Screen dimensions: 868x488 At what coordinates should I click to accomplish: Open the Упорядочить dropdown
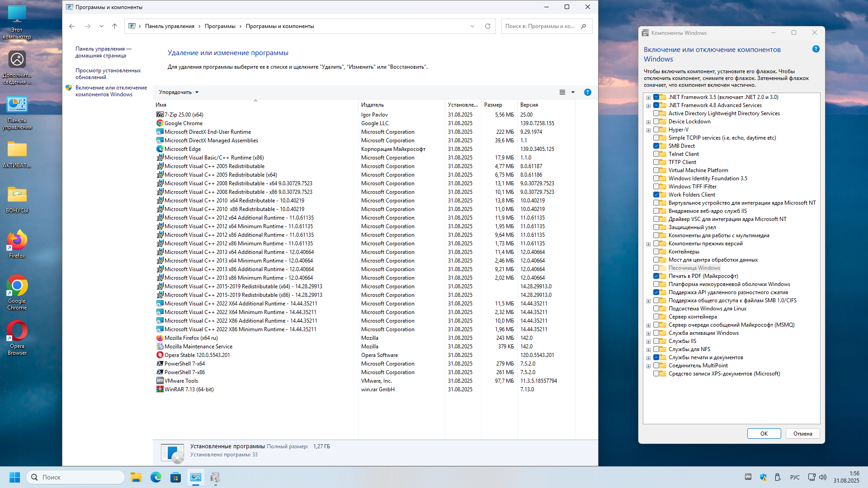[179, 92]
